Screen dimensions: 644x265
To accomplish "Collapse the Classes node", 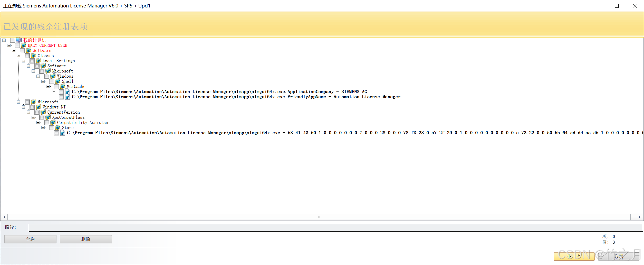I will point(18,56).
